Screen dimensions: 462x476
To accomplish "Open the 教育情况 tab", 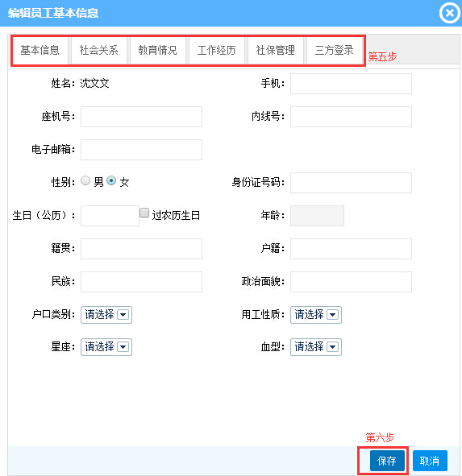I will 158,51.
